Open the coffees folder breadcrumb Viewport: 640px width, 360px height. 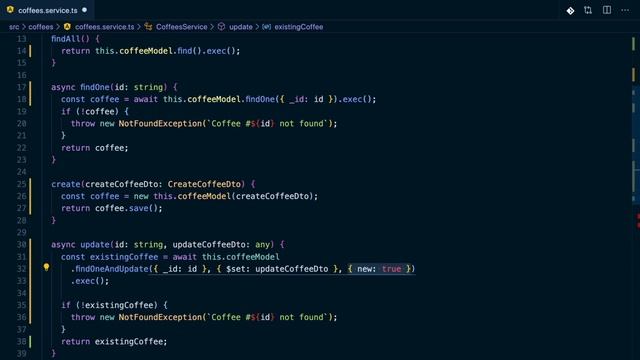pos(40,27)
